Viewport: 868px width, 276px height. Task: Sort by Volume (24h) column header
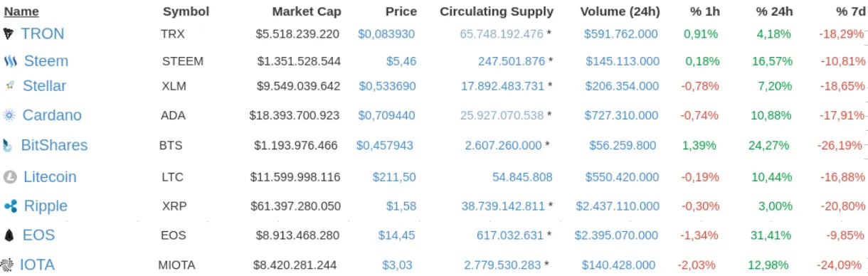point(620,11)
